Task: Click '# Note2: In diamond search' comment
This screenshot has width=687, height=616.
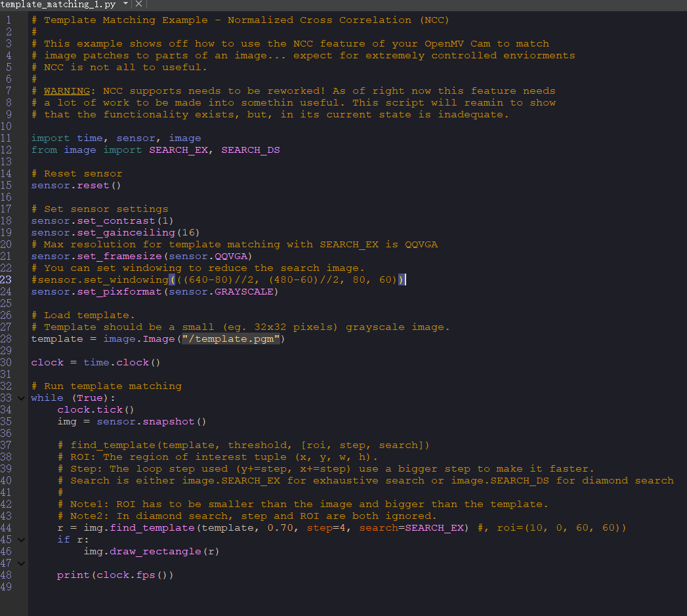Action: 247,516
